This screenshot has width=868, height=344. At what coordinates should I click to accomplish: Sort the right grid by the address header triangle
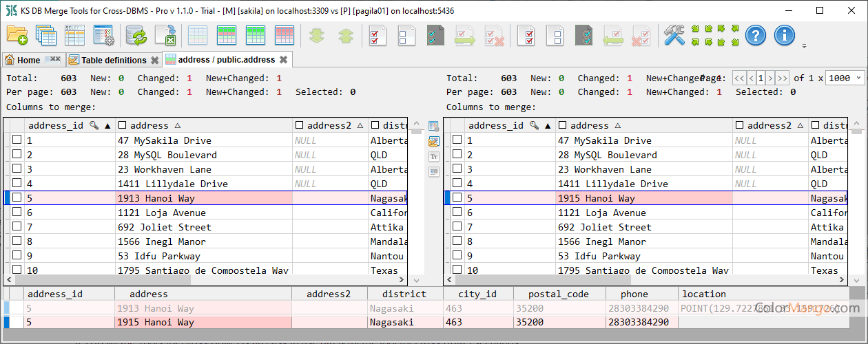[x=618, y=126]
